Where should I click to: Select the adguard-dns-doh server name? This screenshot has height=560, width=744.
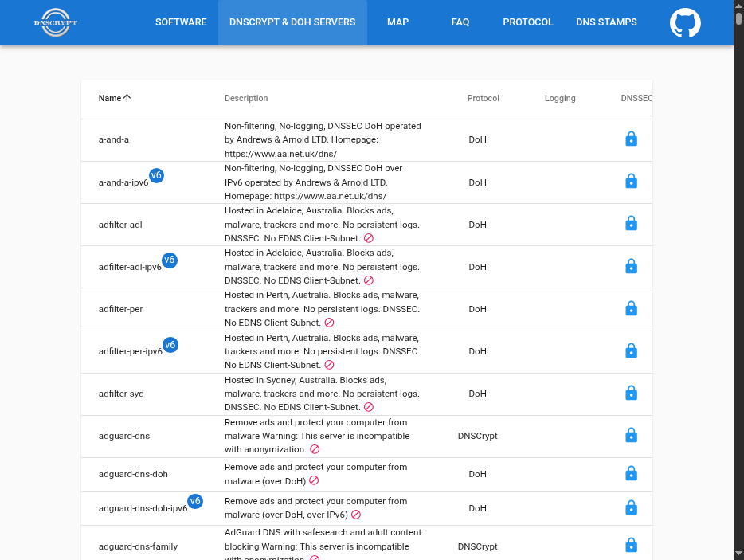[133, 475]
